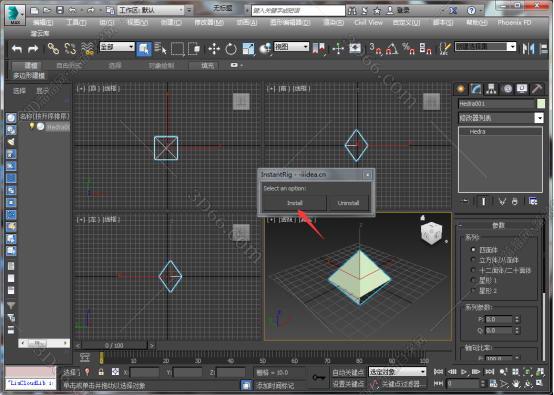Open the Modify command panel tab

pos(476,89)
